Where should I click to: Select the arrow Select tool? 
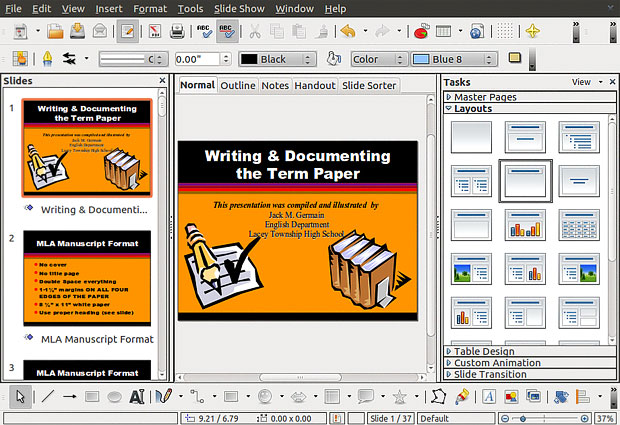(20, 396)
